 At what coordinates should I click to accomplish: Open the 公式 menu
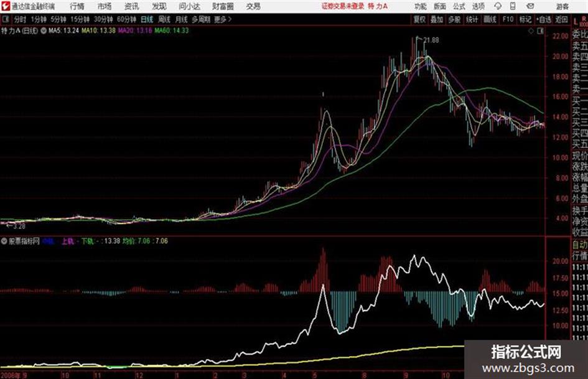[x=459, y=6]
